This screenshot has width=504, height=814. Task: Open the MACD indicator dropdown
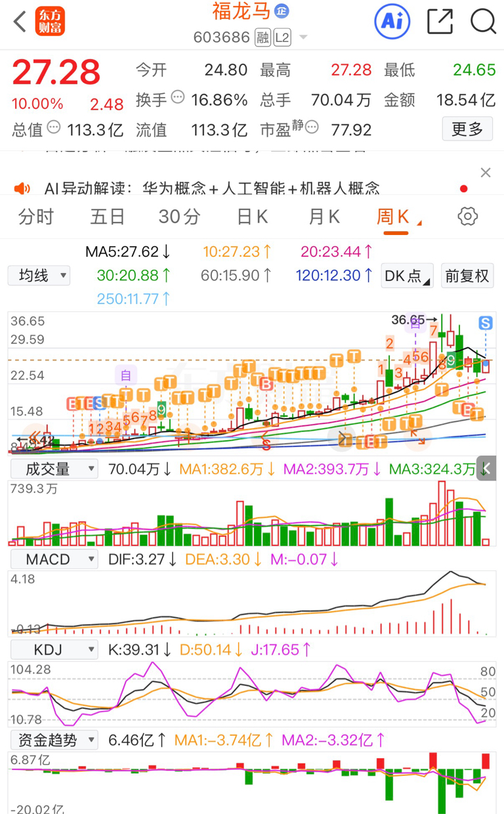point(53,559)
